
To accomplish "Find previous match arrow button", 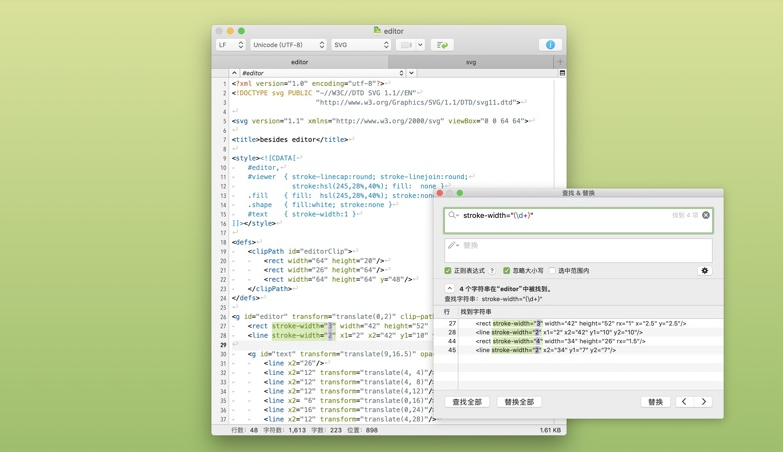I will pyautogui.click(x=684, y=402).
